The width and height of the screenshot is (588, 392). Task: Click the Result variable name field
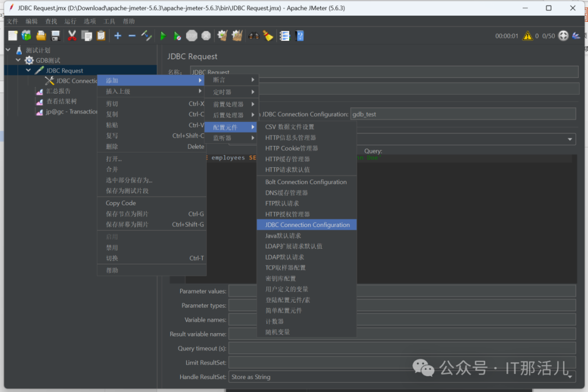click(x=402, y=334)
